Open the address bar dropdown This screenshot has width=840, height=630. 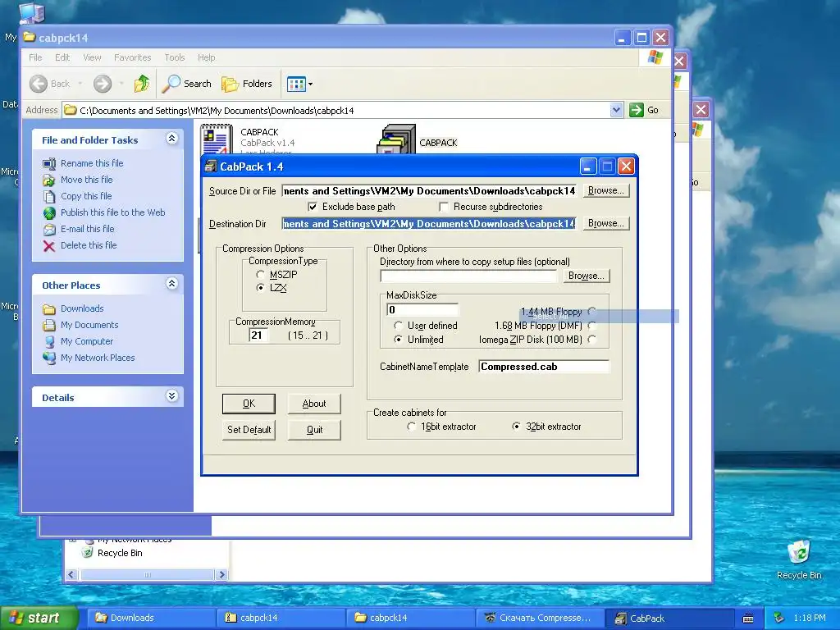(616, 110)
